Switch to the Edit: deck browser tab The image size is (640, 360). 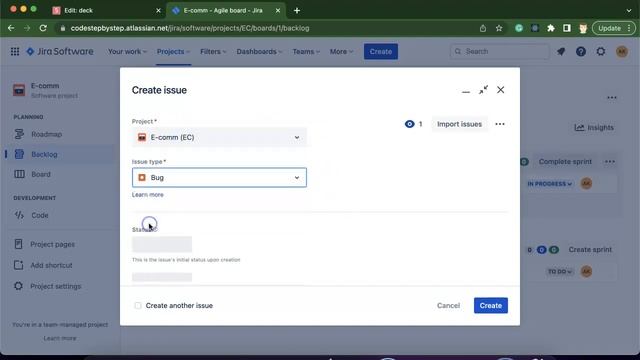107,11
